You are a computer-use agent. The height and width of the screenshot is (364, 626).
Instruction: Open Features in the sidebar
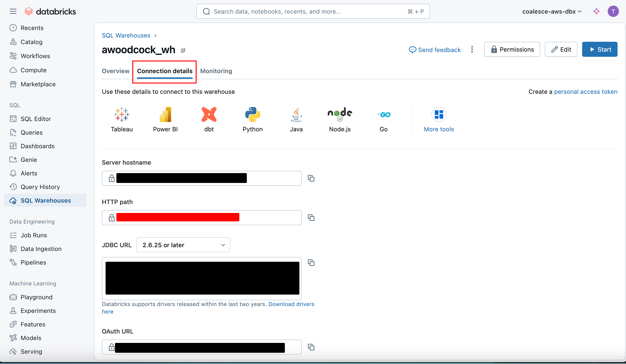[45, 324]
